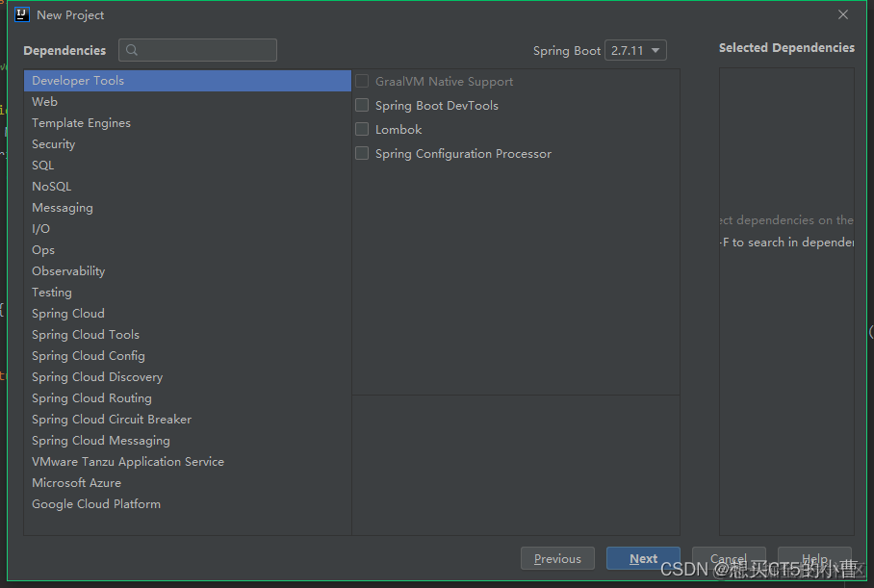Click the IntelliJ IDEA logo in title bar
This screenshot has width=874, height=588.
[22, 15]
